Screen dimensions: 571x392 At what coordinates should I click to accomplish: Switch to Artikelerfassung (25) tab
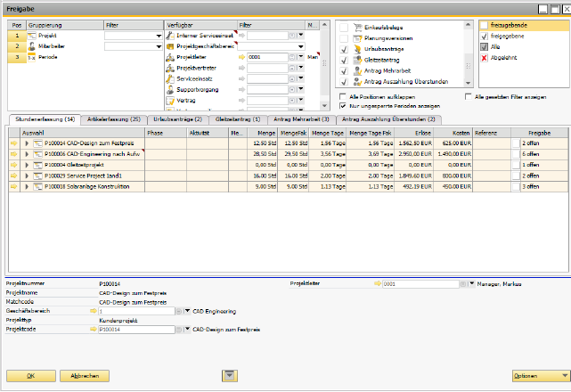[114, 118]
